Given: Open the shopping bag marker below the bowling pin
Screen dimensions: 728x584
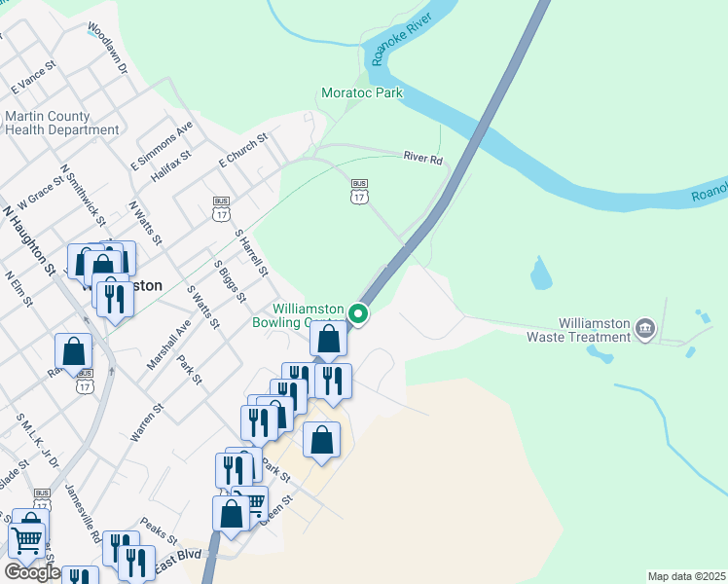Looking at the screenshot, I should pyautogui.click(x=328, y=340).
